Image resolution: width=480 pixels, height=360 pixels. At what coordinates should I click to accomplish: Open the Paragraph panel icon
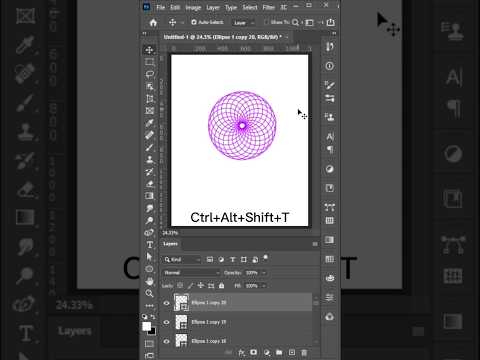tap(330, 149)
